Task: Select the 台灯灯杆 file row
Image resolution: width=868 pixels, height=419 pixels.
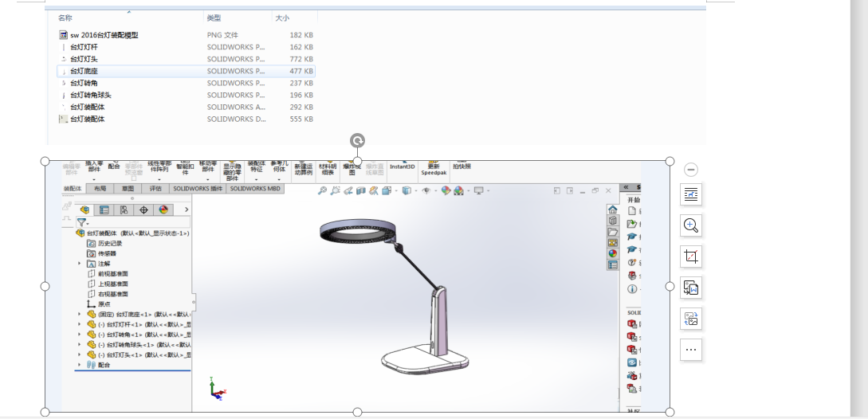Action: point(186,47)
